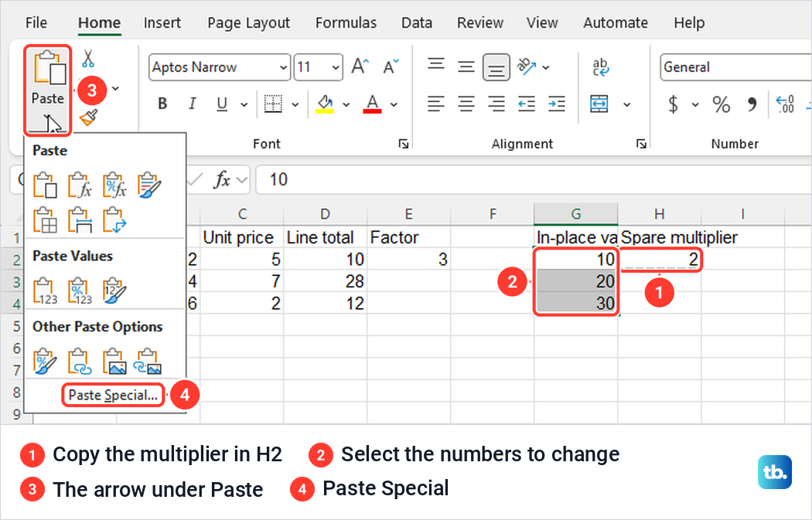Click Increase Decimal icon
This screenshot has width=812, height=520.
(785, 104)
